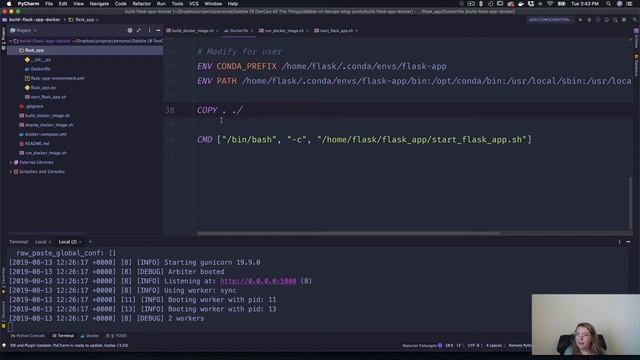Screen dimensions: 640x360
Task: Click line 38 COPY instruction in editor
Action: click(220, 110)
